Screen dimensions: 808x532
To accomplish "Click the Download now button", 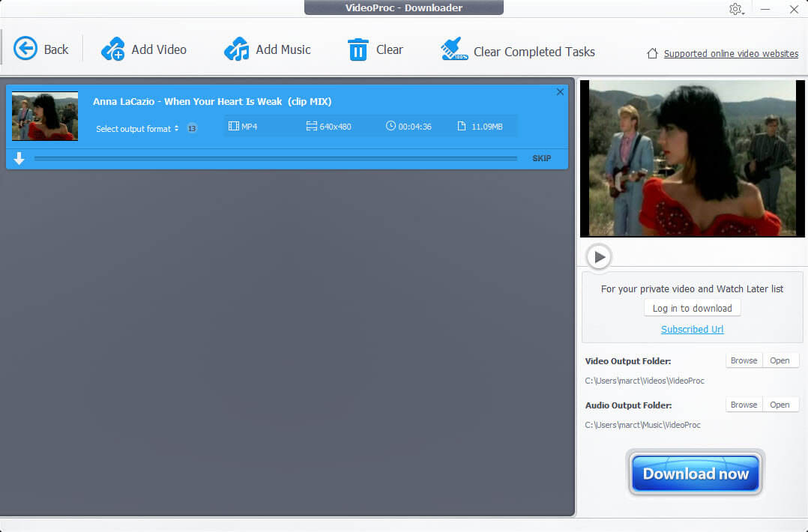I will pos(695,473).
